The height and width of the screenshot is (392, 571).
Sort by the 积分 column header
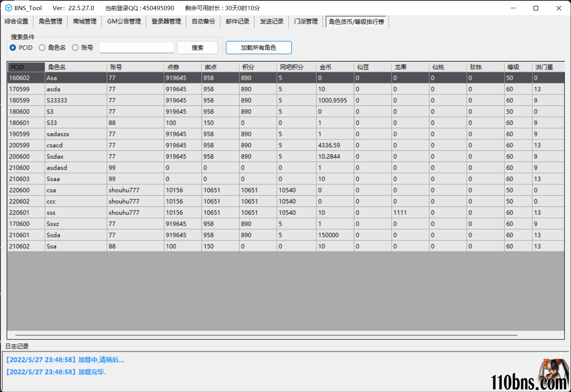click(x=258, y=67)
